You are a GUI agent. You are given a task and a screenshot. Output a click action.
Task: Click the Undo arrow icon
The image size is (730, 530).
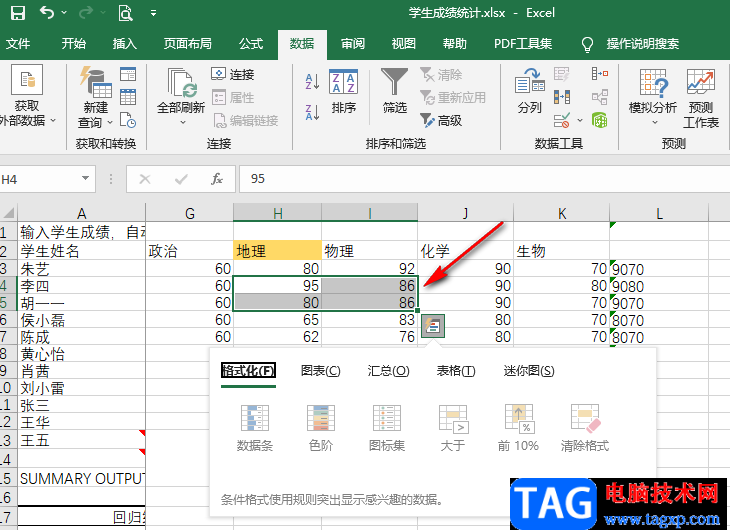pos(47,12)
